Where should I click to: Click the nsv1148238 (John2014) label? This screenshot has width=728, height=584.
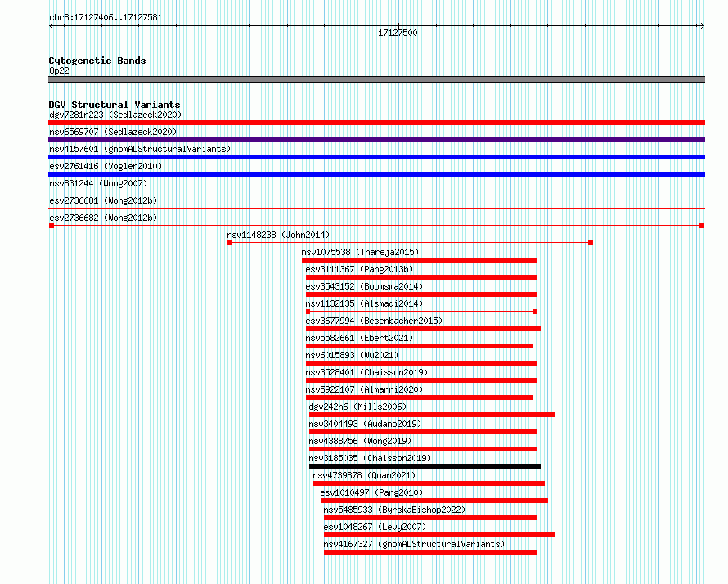[278, 235]
